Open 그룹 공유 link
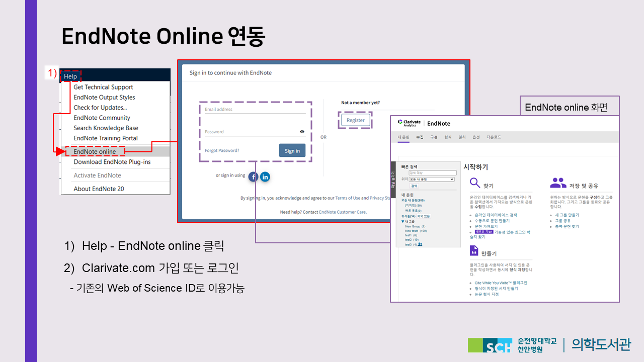The image size is (644, 362). (563, 221)
